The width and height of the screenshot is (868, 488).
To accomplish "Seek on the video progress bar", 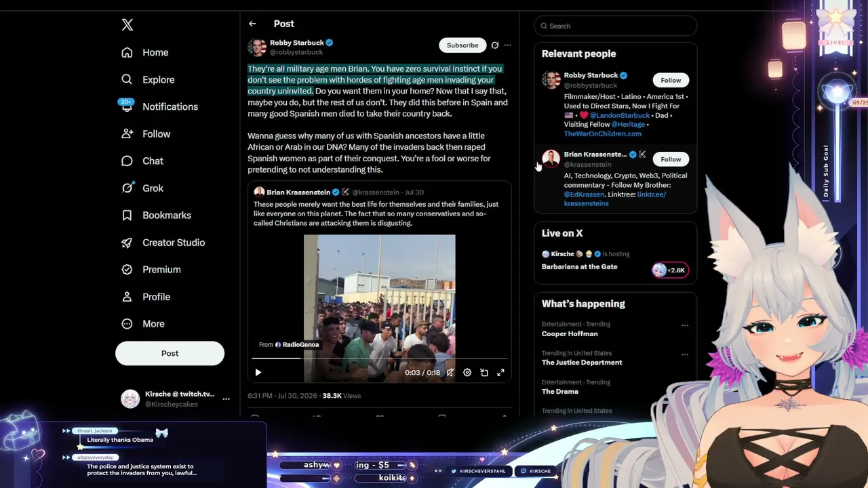I will (x=380, y=358).
